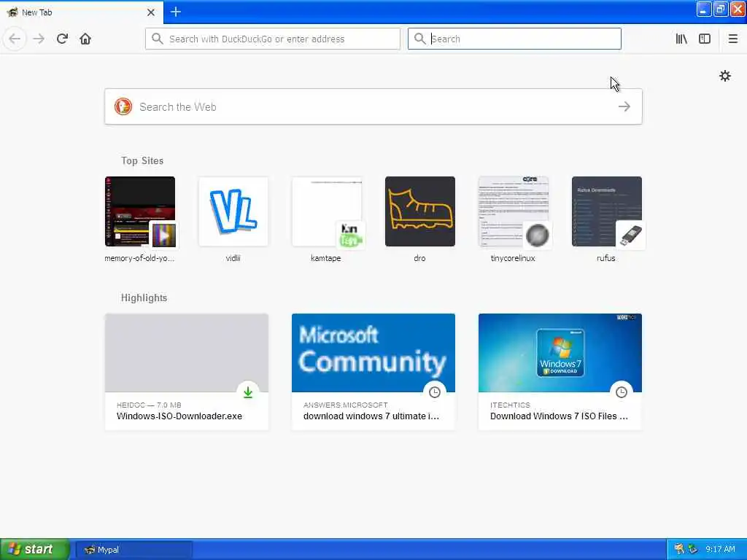Click the magnifier icon in address bar
The width and height of the screenshot is (747, 560).
click(158, 39)
